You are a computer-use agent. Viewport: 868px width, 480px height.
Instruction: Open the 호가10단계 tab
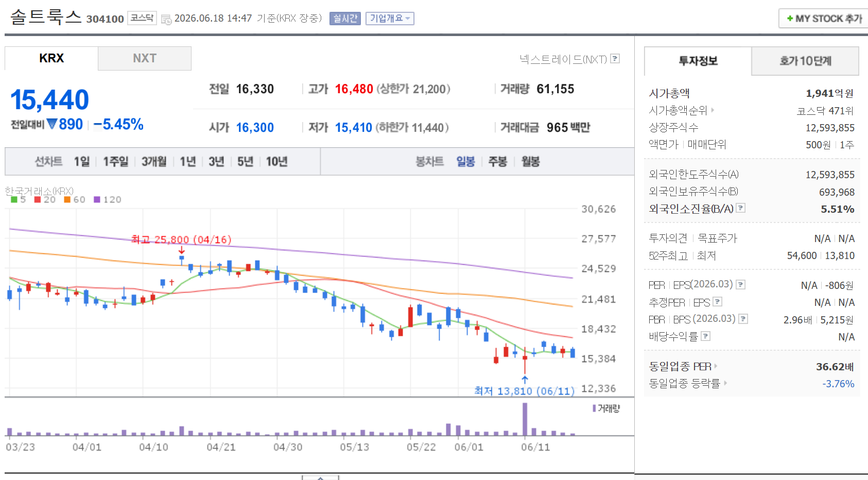(805, 61)
